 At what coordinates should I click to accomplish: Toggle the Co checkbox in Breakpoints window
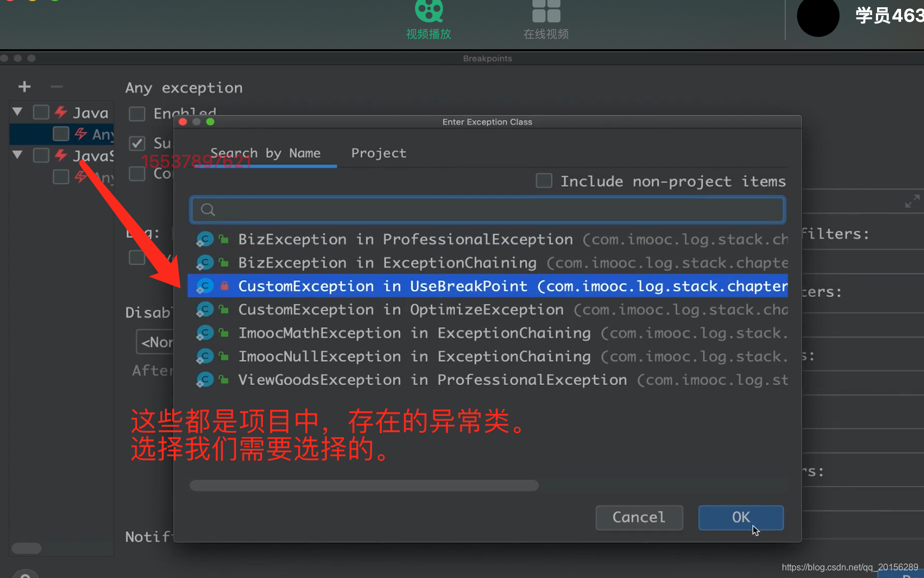(x=137, y=173)
